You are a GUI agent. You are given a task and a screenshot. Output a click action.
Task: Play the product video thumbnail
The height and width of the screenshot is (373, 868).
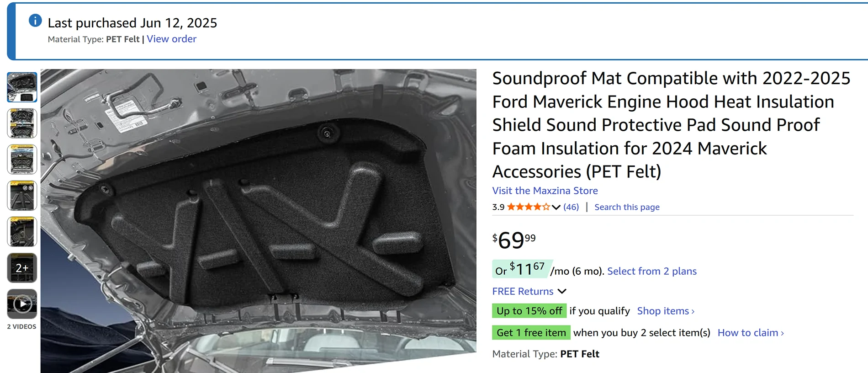tap(22, 304)
